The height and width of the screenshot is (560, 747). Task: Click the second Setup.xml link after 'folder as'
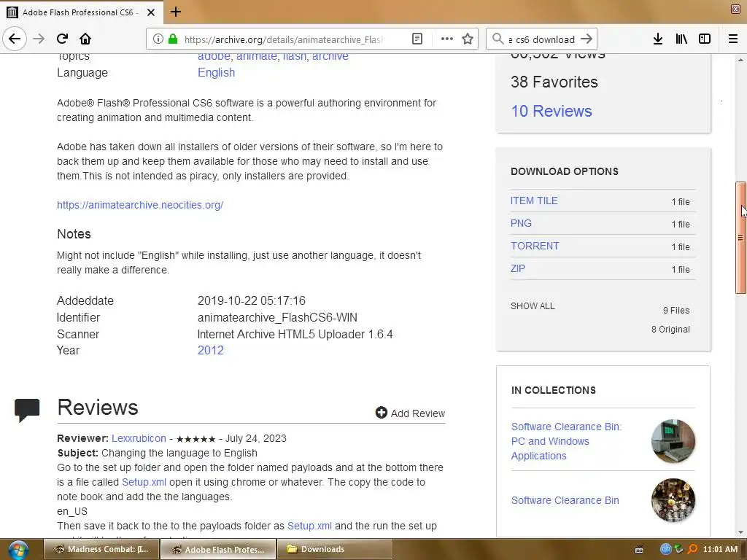tap(309, 526)
